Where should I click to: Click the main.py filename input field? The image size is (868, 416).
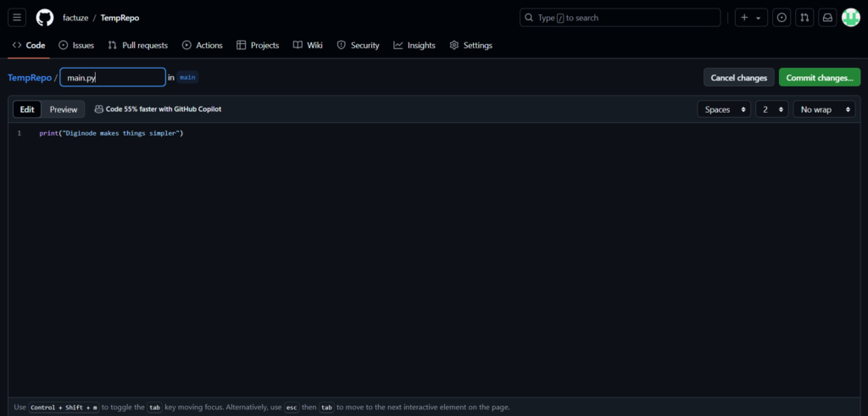(113, 78)
